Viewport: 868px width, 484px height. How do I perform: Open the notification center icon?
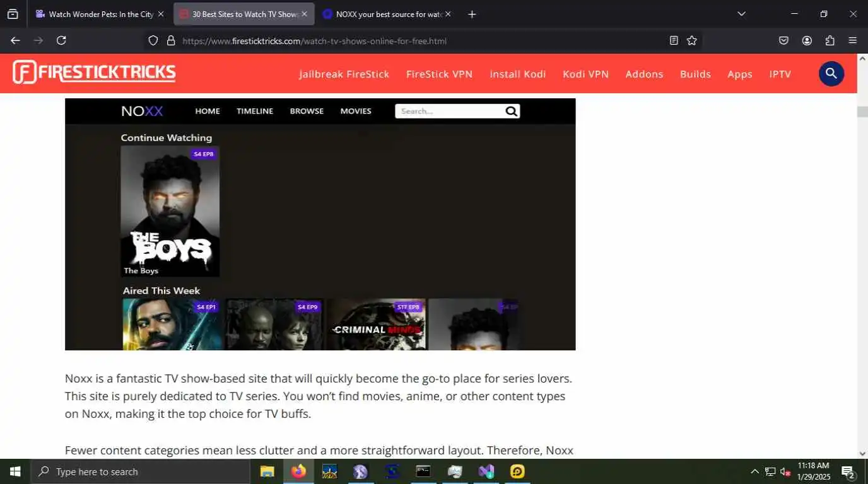pyautogui.click(x=848, y=471)
